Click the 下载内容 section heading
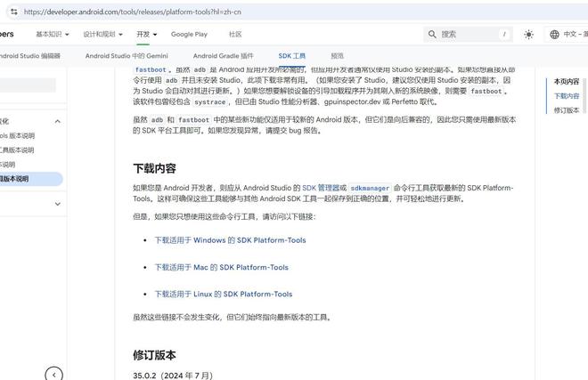The image size is (588, 380). tap(154, 168)
